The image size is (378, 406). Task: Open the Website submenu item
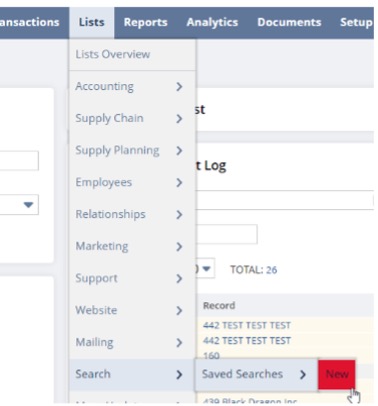pyautogui.click(x=132, y=310)
